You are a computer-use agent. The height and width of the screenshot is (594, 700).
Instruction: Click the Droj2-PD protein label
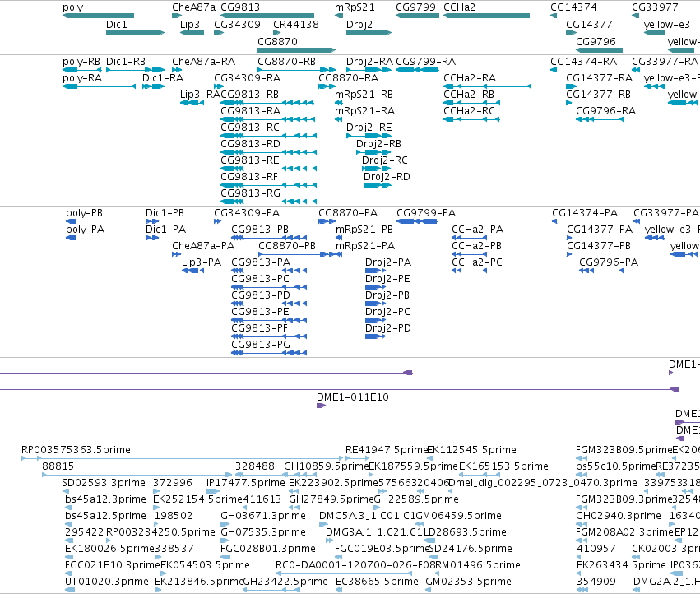click(388, 328)
